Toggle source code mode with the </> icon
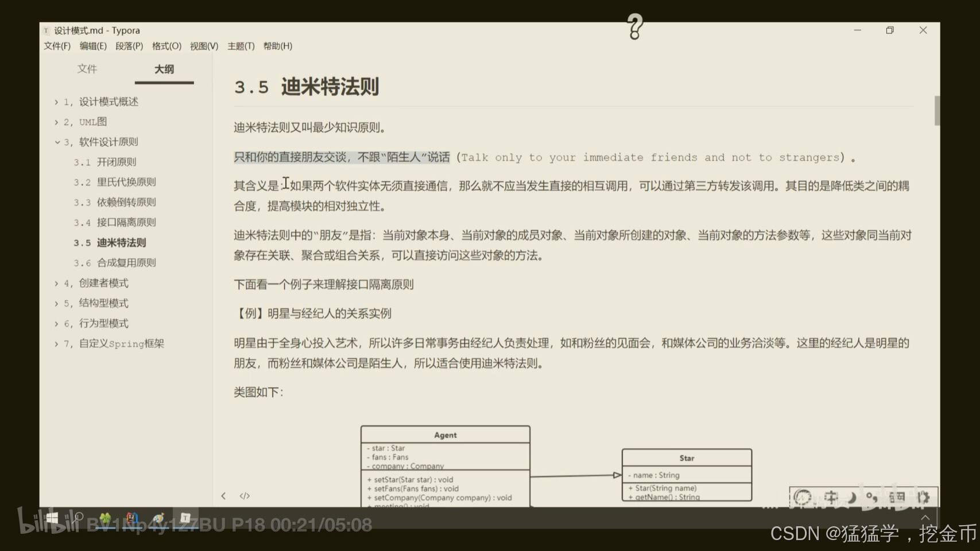Viewport: 980px width, 551px height. (x=245, y=496)
